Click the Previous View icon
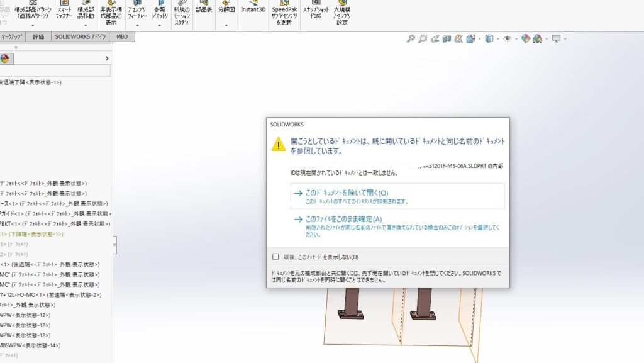 435,39
